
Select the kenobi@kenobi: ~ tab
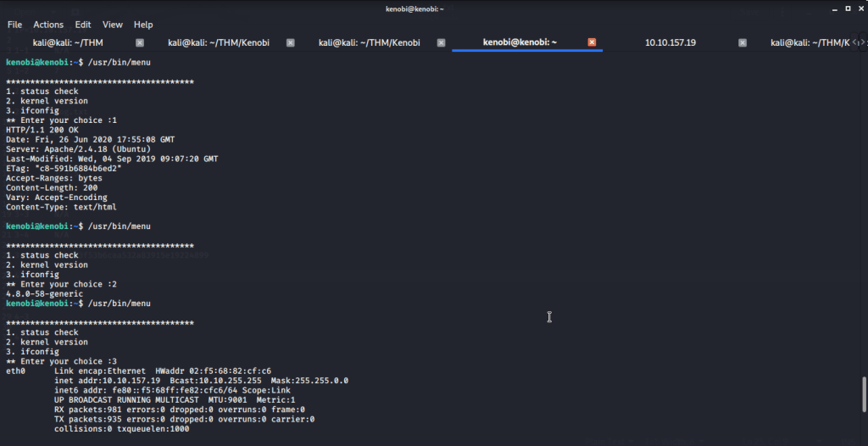point(518,42)
